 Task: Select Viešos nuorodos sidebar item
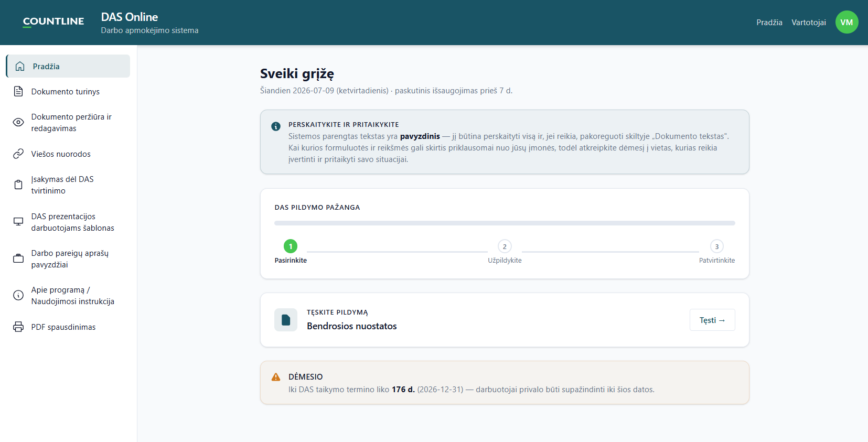pos(68,154)
